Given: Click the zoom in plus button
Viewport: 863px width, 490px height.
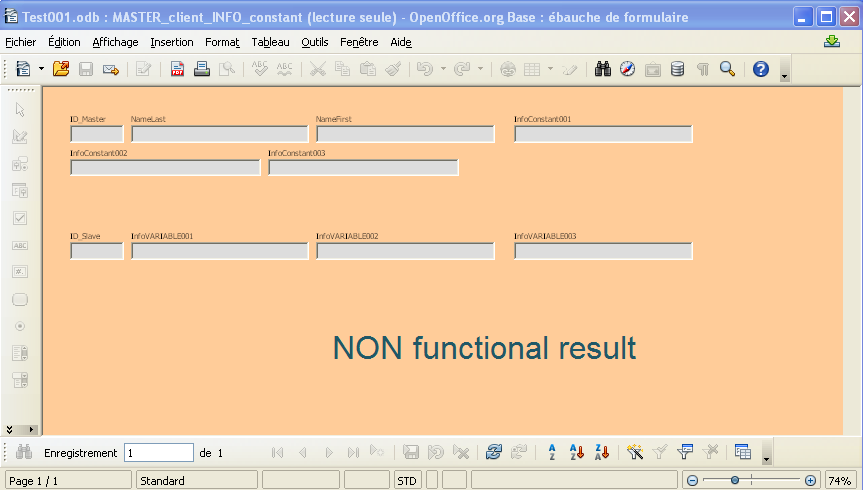Looking at the screenshot, I should (811, 481).
